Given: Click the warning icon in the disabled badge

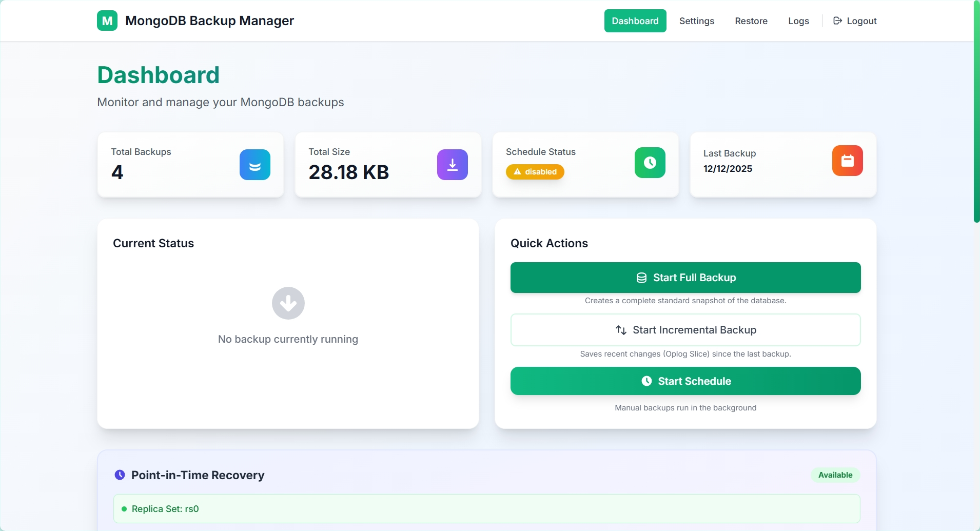Looking at the screenshot, I should [517, 172].
